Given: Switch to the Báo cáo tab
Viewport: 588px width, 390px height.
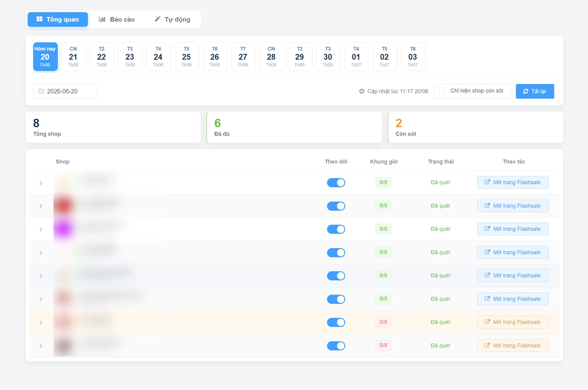Looking at the screenshot, I should pos(117,19).
